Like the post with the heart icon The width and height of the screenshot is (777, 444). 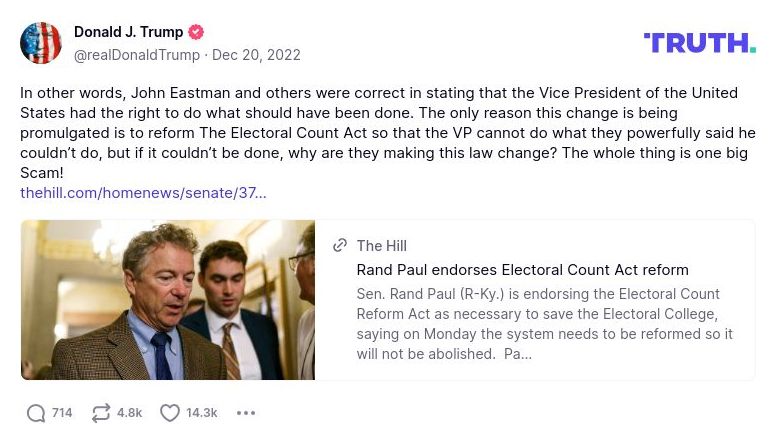click(x=170, y=413)
